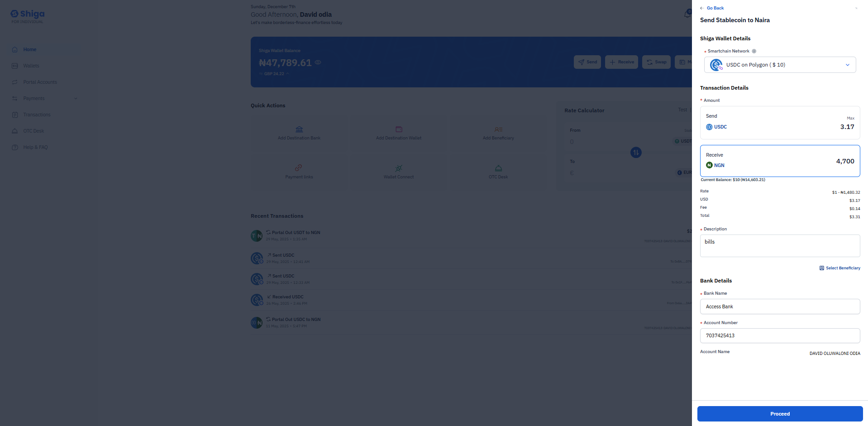
Task: Open the EUR currency selector in Rate Calculator
Action: click(684, 172)
